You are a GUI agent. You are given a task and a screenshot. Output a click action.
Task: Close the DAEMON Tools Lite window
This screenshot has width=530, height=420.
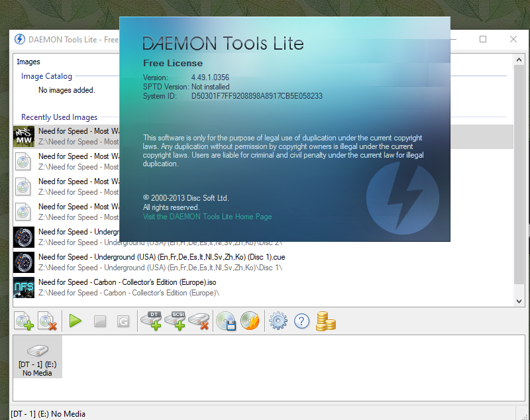click(x=513, y=39)
